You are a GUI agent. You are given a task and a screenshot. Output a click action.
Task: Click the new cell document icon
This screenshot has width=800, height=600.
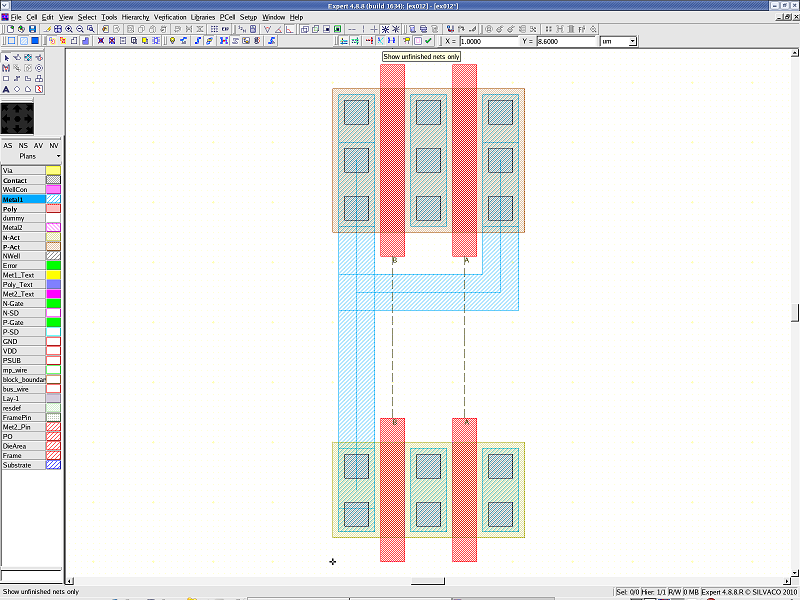click(9, 29)
